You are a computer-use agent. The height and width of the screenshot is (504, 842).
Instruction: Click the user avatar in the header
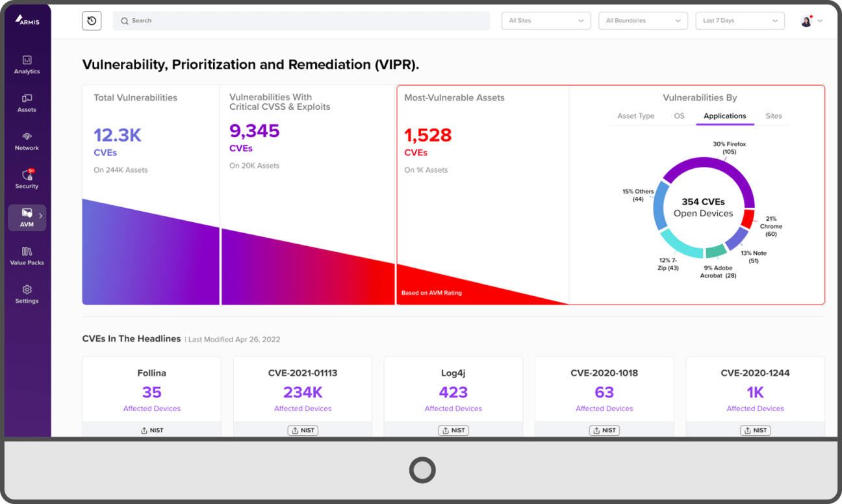(x=806, y=21)
